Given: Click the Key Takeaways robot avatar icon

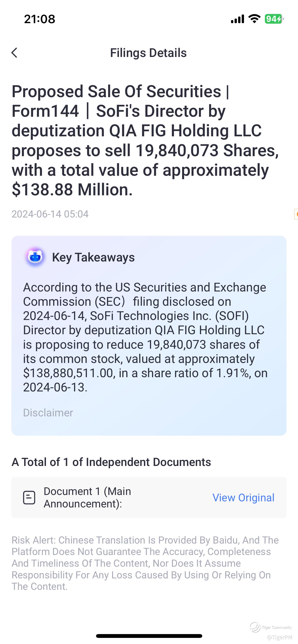Looking at the screenshot, I should (35, 257).
